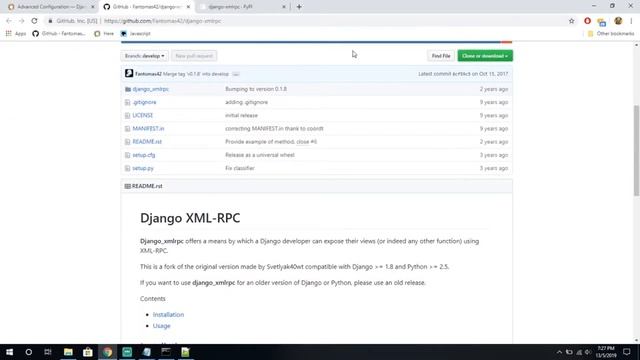
Task: Open a new browser tab
Action: (299, 7)
